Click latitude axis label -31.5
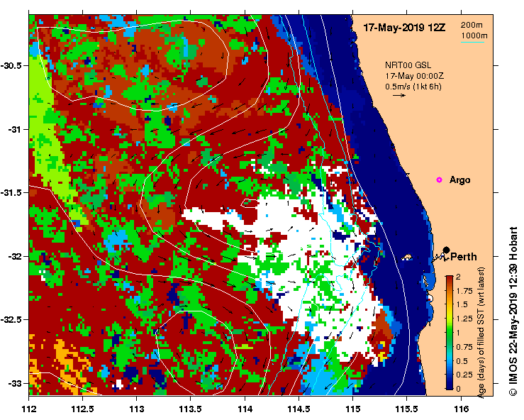The width and height of the screenshot is (524, 420). [11, 192]
